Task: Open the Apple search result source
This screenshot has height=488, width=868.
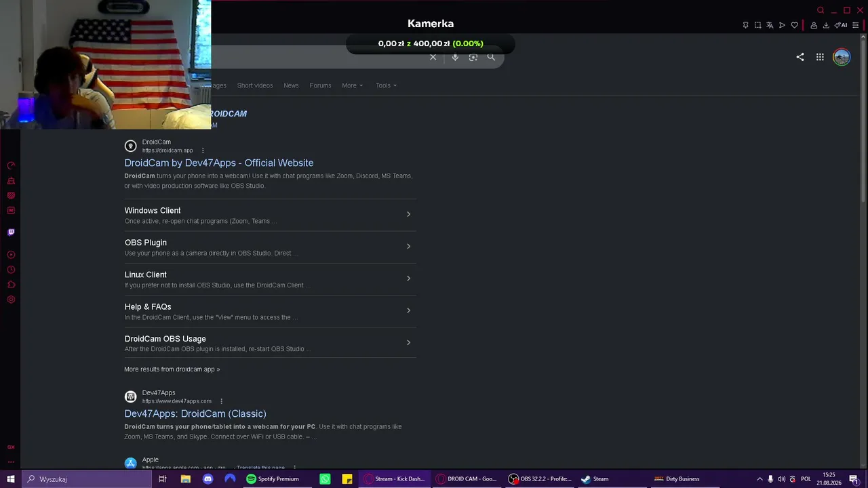Action: pos(151,460)
